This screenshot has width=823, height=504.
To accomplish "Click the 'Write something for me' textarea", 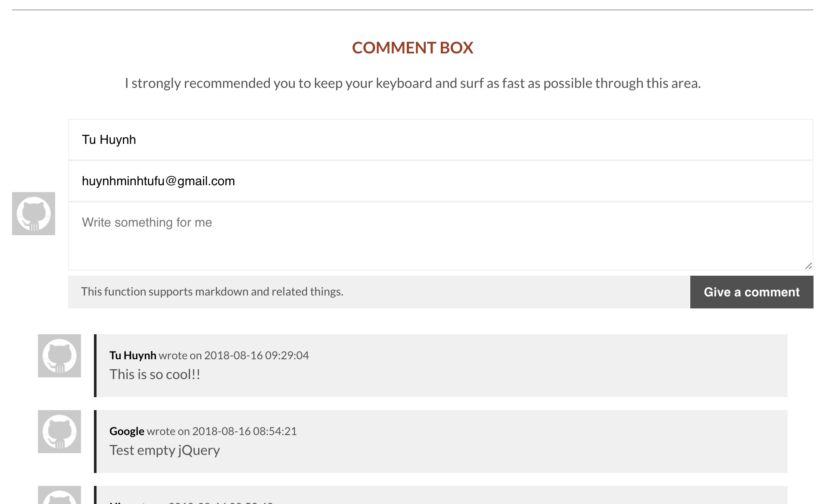I will pyautogui.click(x=440, y=236).
